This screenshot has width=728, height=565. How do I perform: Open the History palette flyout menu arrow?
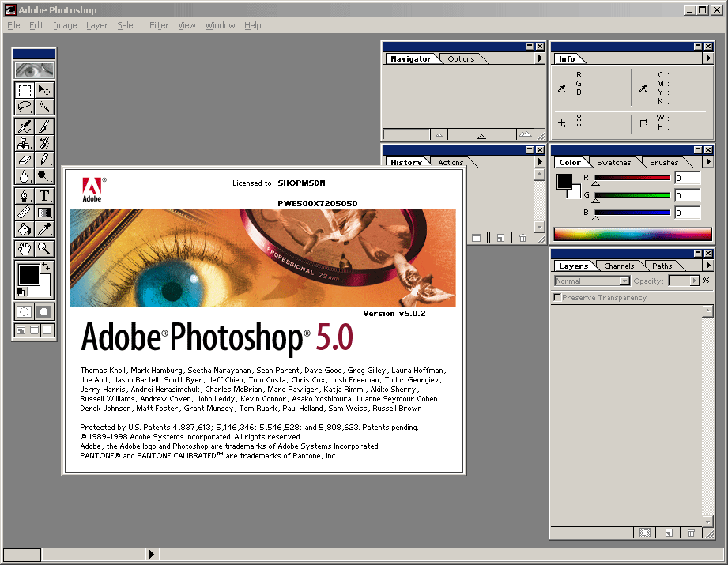pos(540,161)
